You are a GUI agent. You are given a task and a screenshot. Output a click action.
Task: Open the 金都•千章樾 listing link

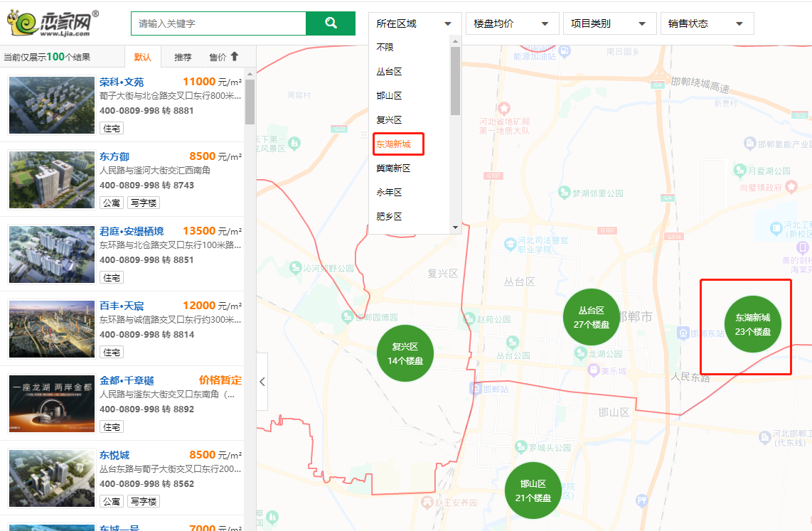[127, 380]
